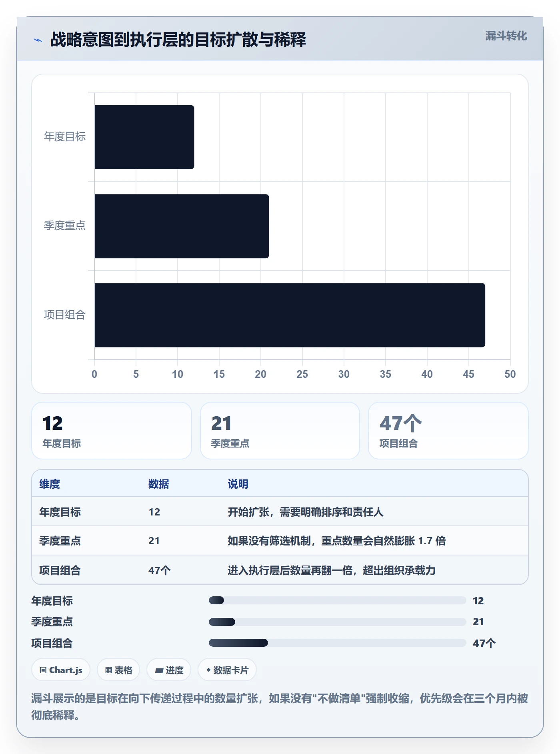Select the stat card showing 47个
This screenshot has height=754, width=560.
pyautogui.click(x=448, y=431)
